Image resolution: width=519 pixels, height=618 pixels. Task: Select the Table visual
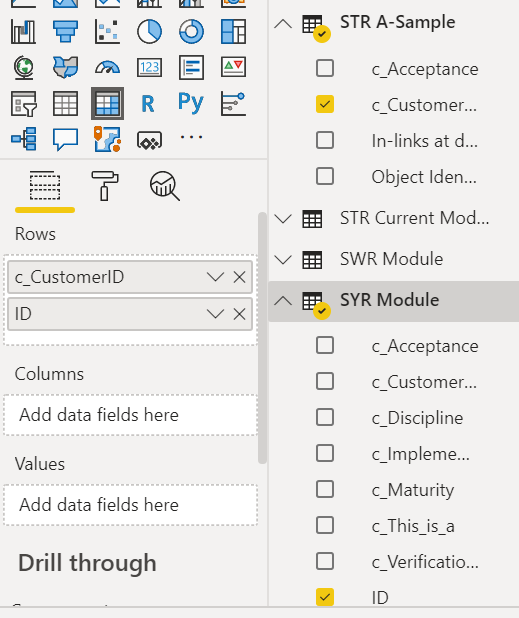point(65,104)
